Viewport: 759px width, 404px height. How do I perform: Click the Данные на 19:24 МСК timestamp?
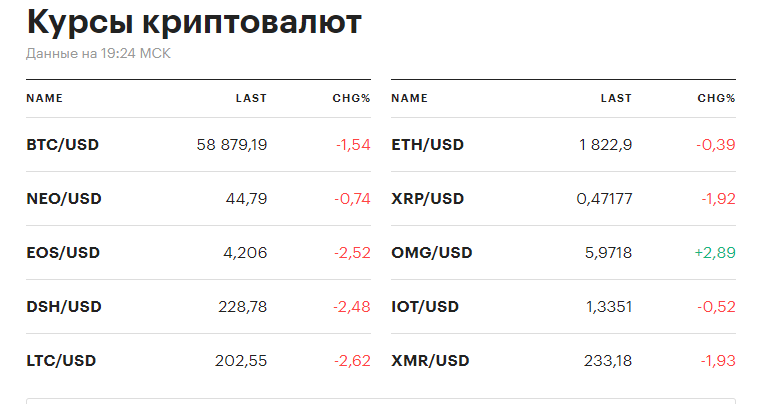(x=98, y=53)
